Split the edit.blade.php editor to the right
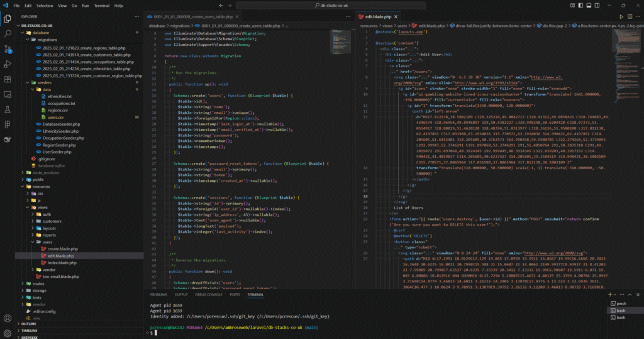Viewport: 644px width, 339px height. 630,17
